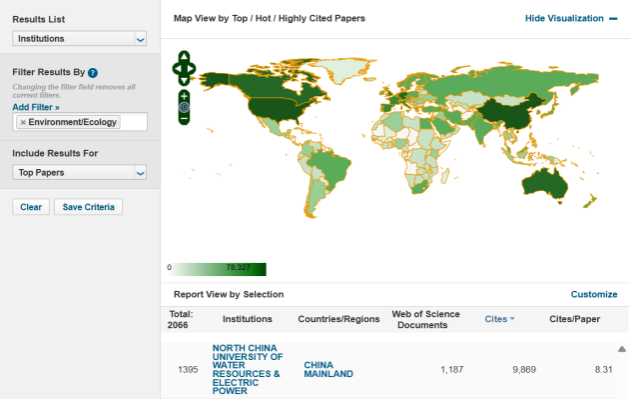Click the Save Criteria button
The height and width of the screenshot is (400, 630).
[88, 207]
